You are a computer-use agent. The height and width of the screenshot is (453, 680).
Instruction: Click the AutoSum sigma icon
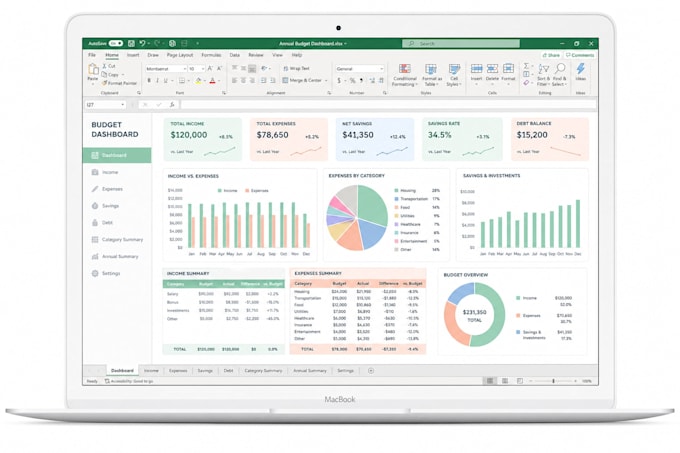(x=526, y=66)
